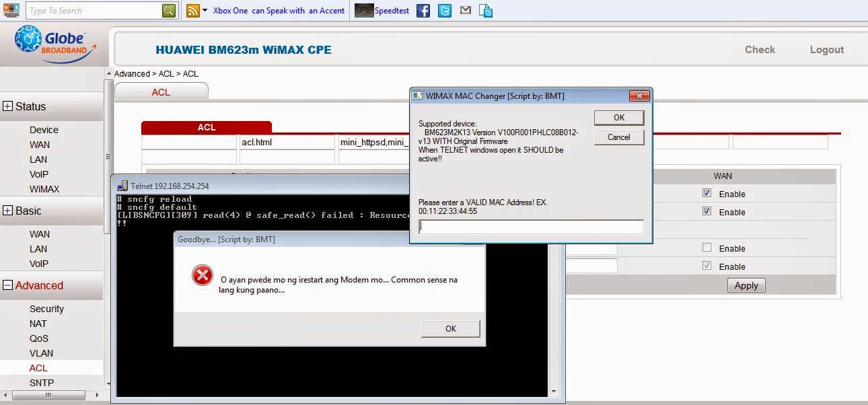The height and width of the screenshot is (405, 868).
Task: Select the red ACL section tab
Action: tap(207, 127)
